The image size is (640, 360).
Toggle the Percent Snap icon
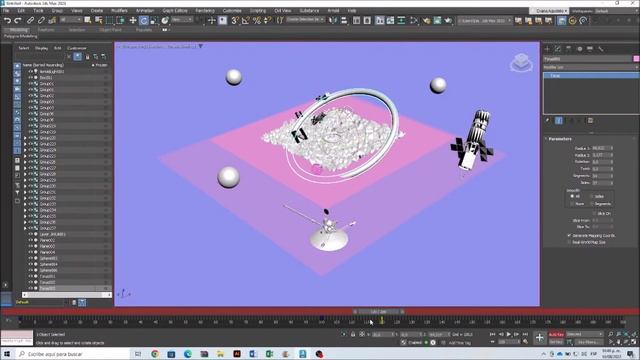coord(256,20)
